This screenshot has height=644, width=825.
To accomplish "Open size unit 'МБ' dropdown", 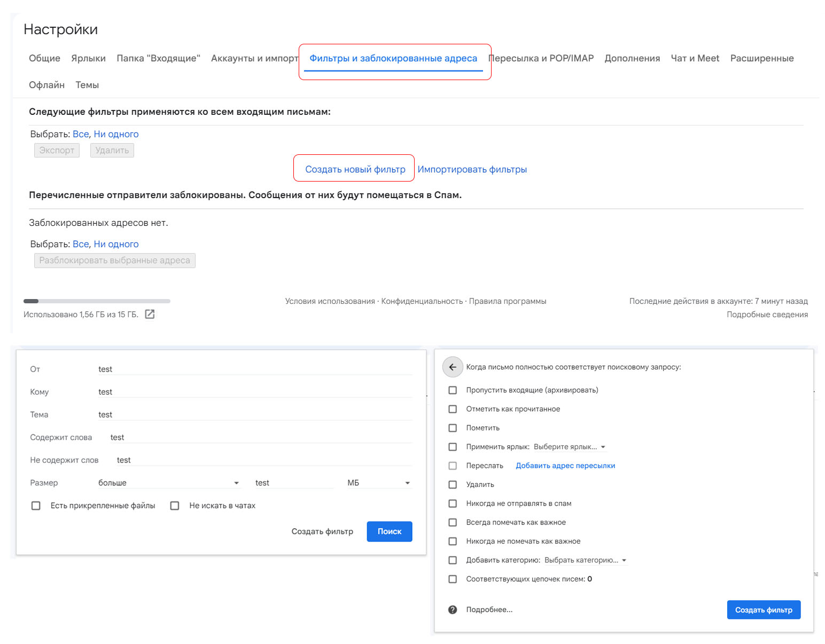I will coord(379,483).
